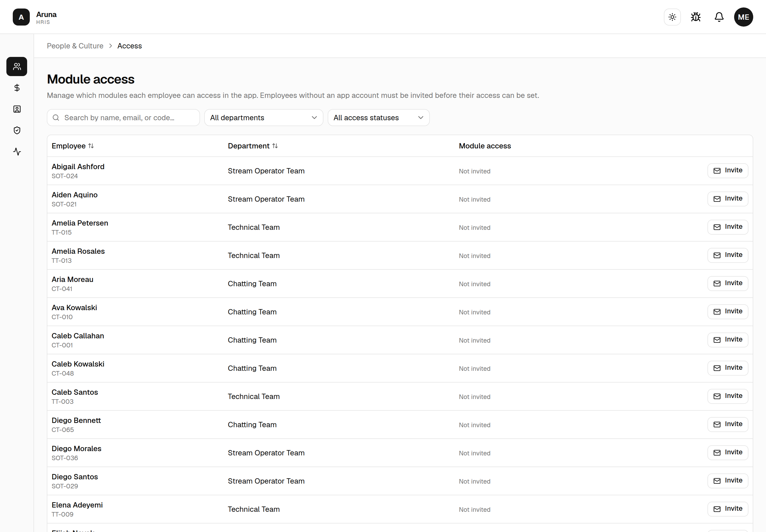Focus the search by name field

coord(123,118)
